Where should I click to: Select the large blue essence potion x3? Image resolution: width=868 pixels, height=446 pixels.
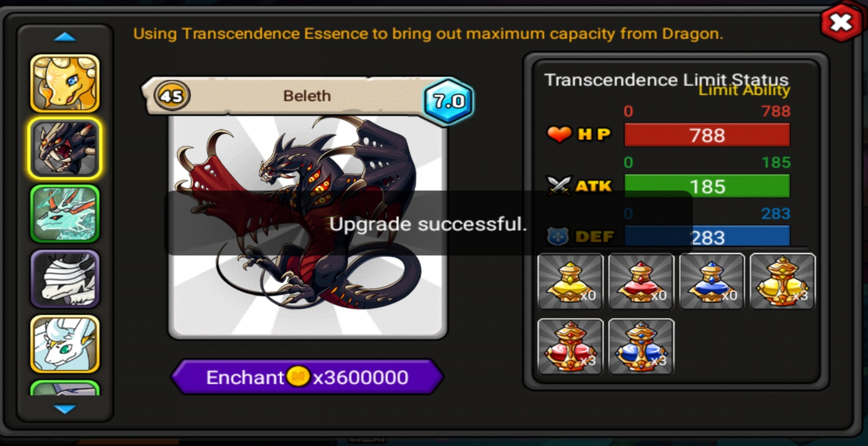point(641,346)
